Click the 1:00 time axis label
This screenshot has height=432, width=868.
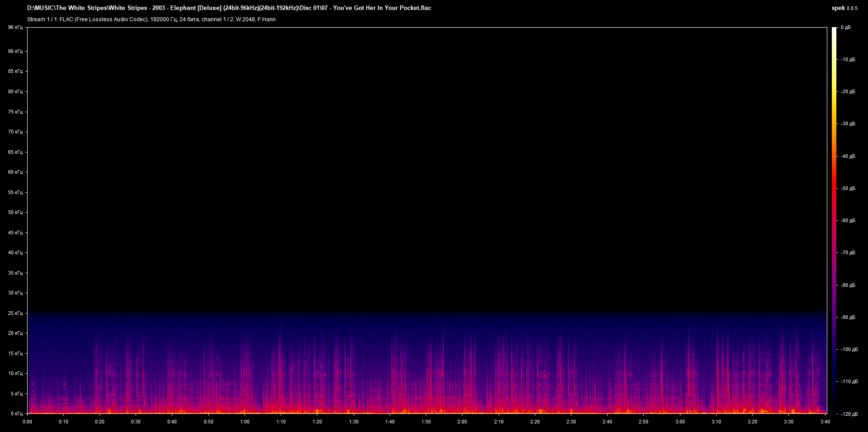245,422
